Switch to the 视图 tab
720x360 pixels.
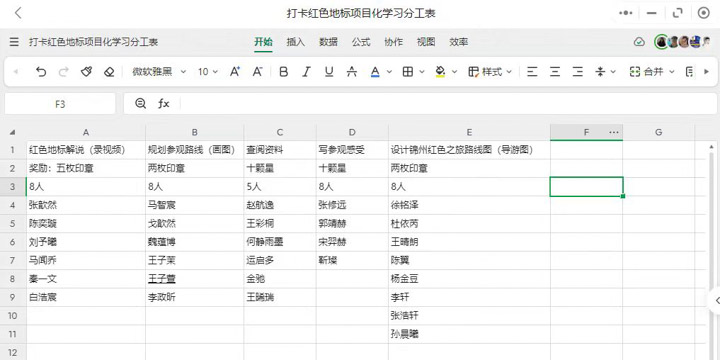pyautogui.click(x=426, y=42)
